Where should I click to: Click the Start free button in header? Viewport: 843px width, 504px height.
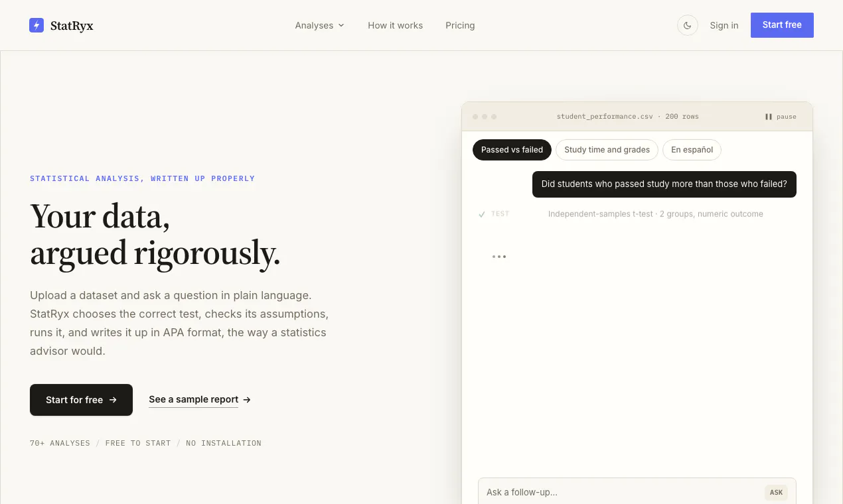(x=782, y=25)
